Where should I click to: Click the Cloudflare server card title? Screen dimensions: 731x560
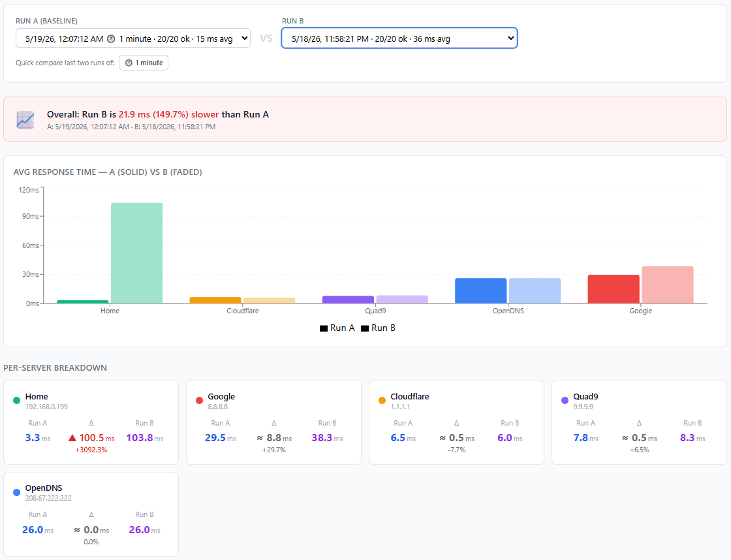click(410, 396)
